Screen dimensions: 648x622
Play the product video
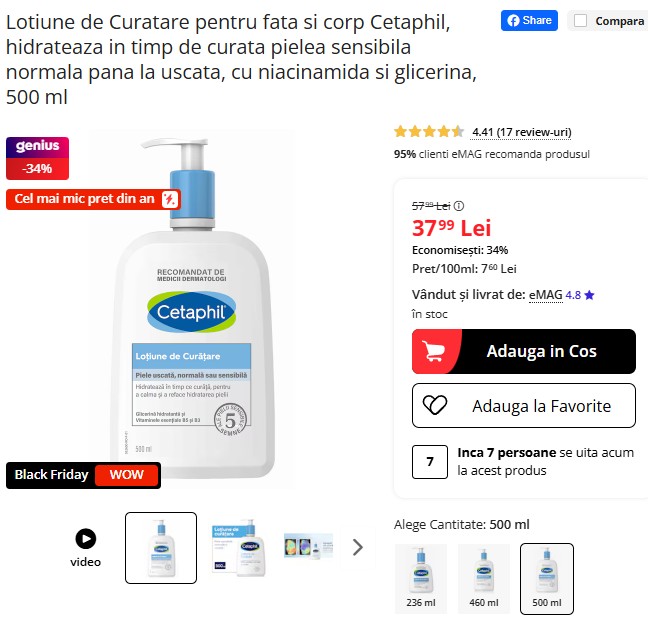click(86, 539)
